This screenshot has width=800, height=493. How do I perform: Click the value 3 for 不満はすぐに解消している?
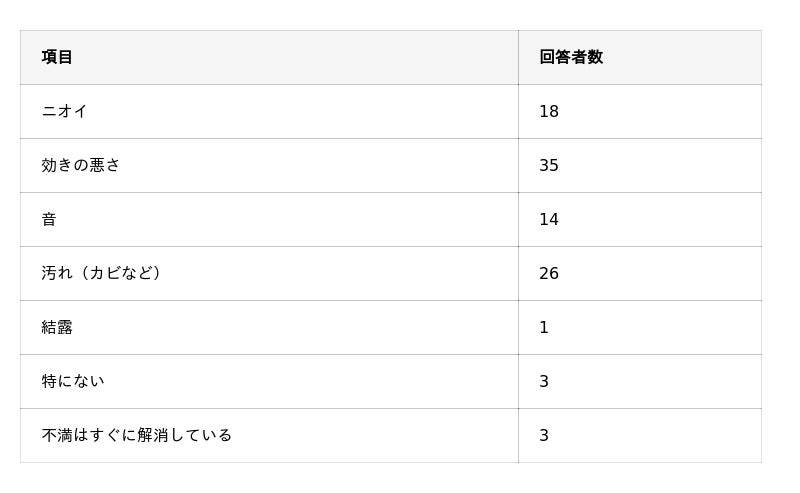[544, 435]
